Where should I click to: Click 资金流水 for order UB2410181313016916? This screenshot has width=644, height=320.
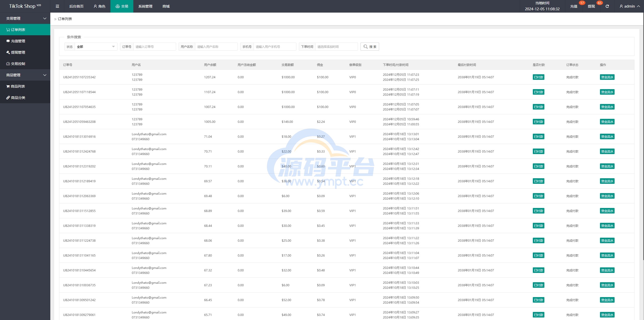(607, 137)
